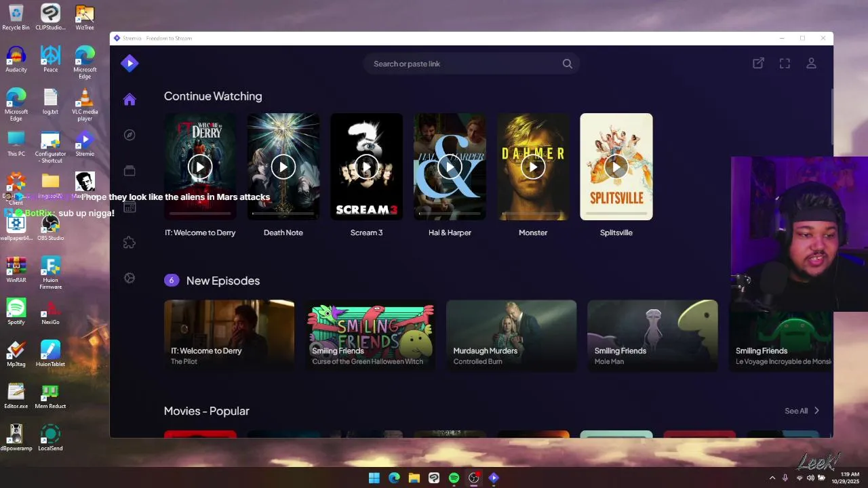Select the dBpoweramp desktop icon
868x488 pixels.
coord(16,437)
